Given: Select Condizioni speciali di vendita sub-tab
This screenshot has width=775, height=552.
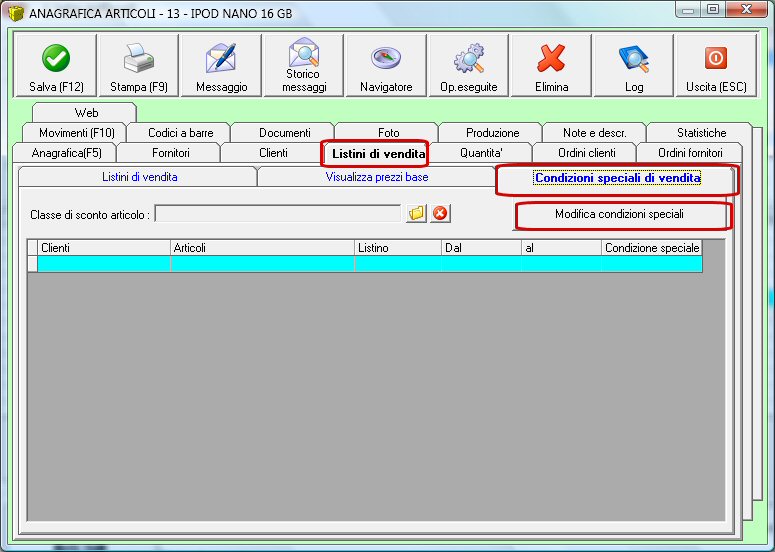Looking at the screenshot, I should click(x=617, y=178).
